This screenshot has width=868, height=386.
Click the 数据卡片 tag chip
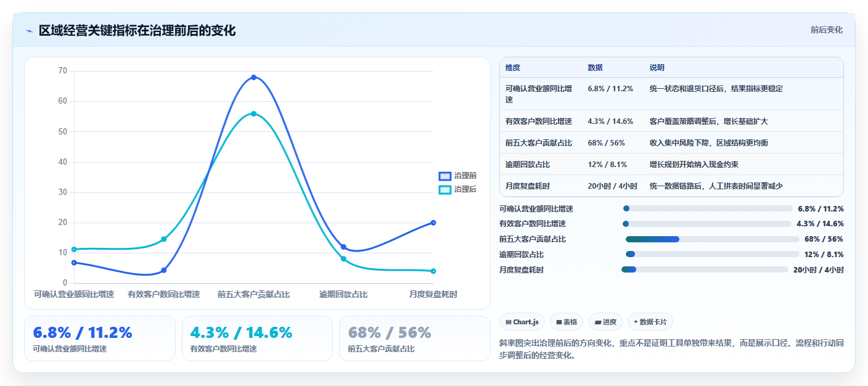(x=650, y=322)
